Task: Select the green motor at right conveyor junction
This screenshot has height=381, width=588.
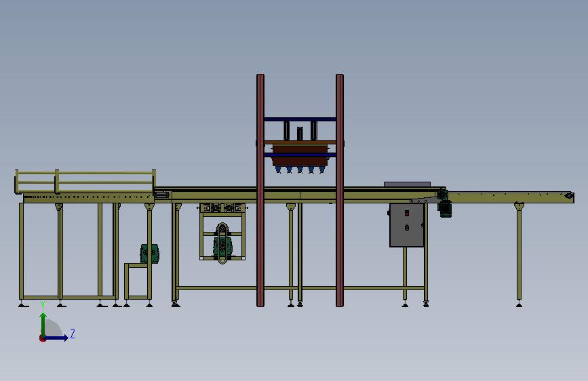Action: [x=444, y=204]
